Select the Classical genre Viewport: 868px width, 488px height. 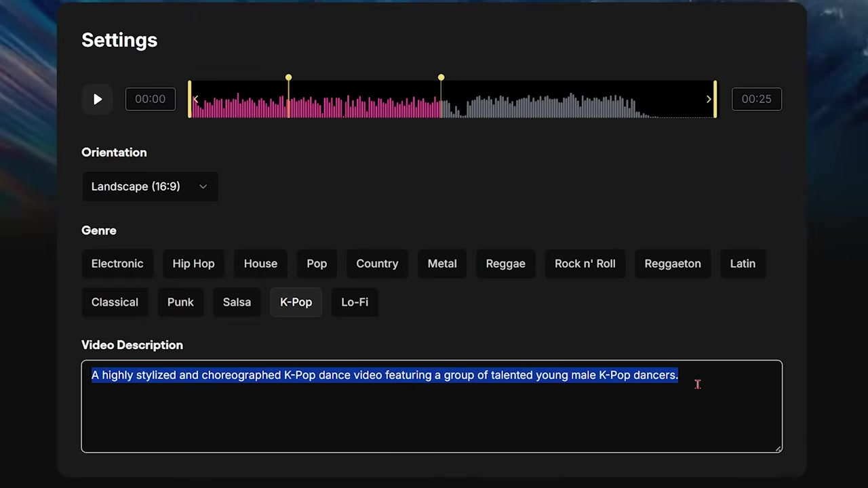pyautogui.click(x=115, y=302)
